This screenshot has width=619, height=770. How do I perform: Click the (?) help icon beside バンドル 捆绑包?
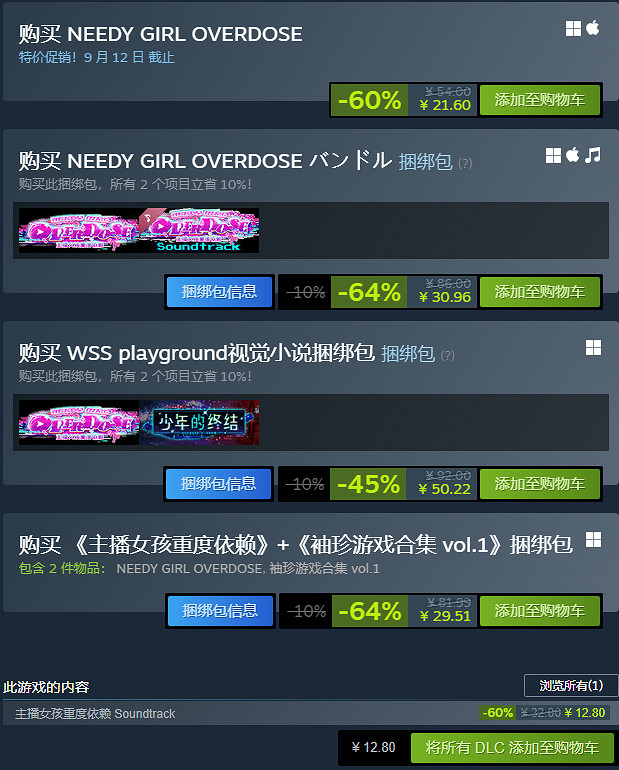pyautogui.click(x=465, y=163)
